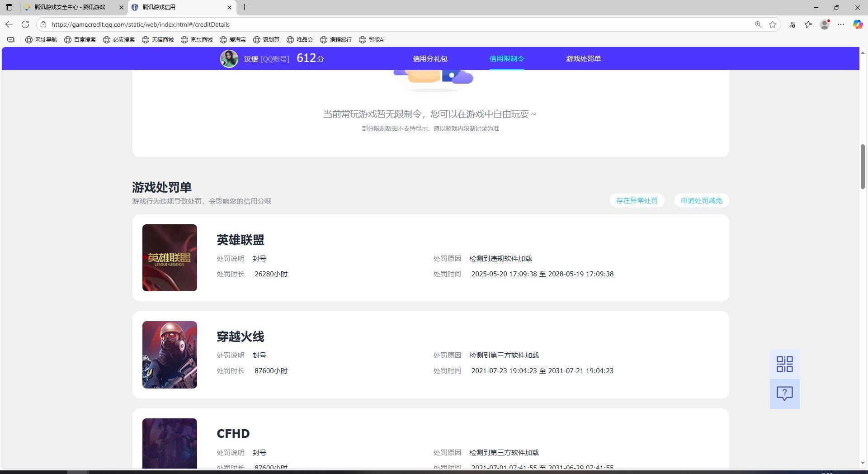Click the back navigation arrow
The image size is (868, 474).
coord(9,24)
